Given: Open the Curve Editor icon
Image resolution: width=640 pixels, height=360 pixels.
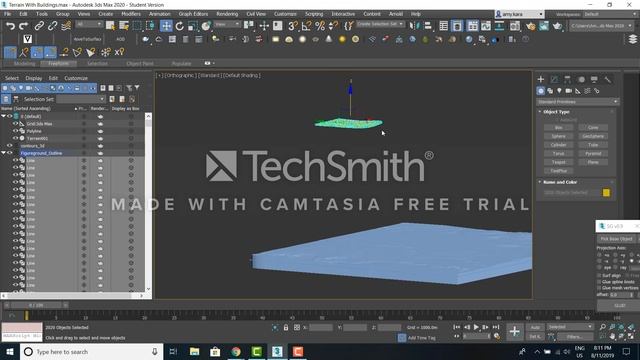Looking at the screenshot, I should [x=486, y=26].
